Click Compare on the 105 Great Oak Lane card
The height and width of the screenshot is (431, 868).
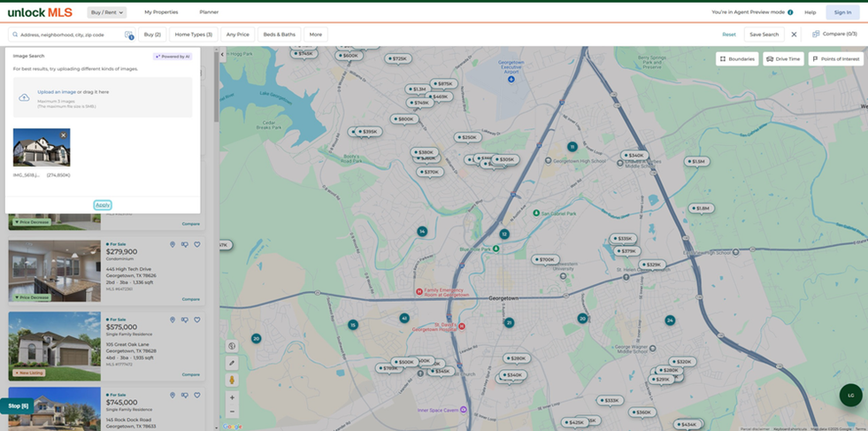(191, 374)
